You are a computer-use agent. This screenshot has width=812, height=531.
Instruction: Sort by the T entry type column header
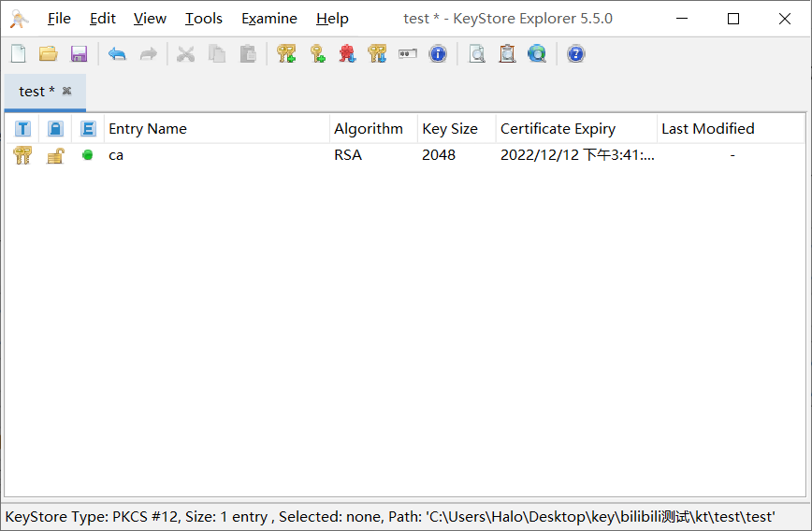22,128
